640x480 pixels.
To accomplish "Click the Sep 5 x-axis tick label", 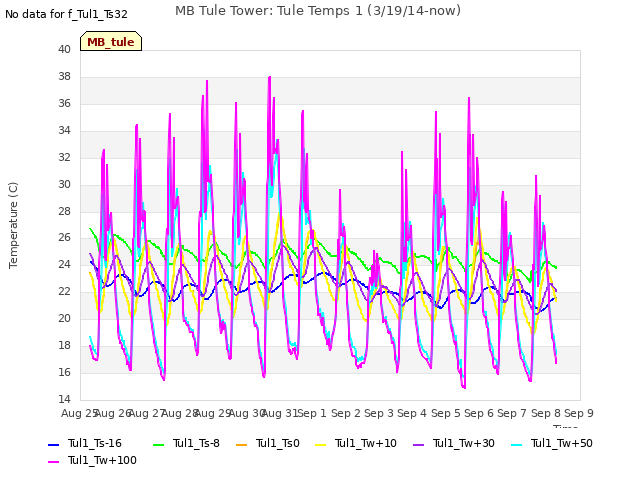I will 446,413.
